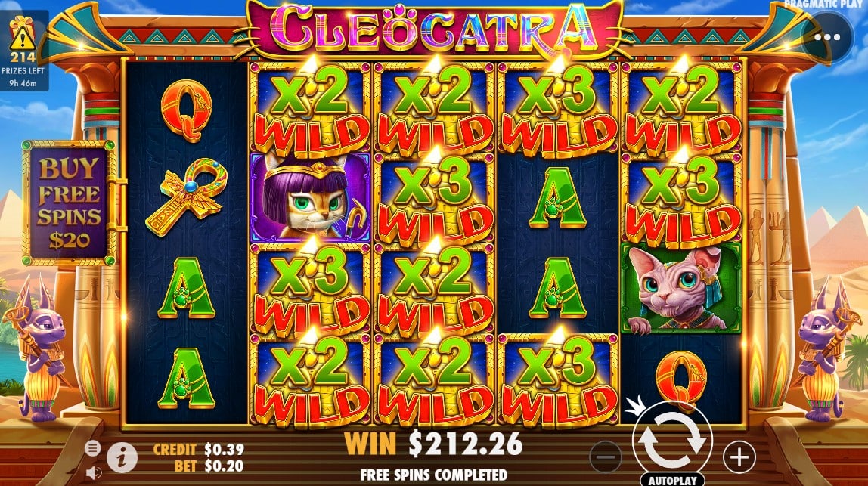Click the pink sphynx cat symbol

pos(681,289)
